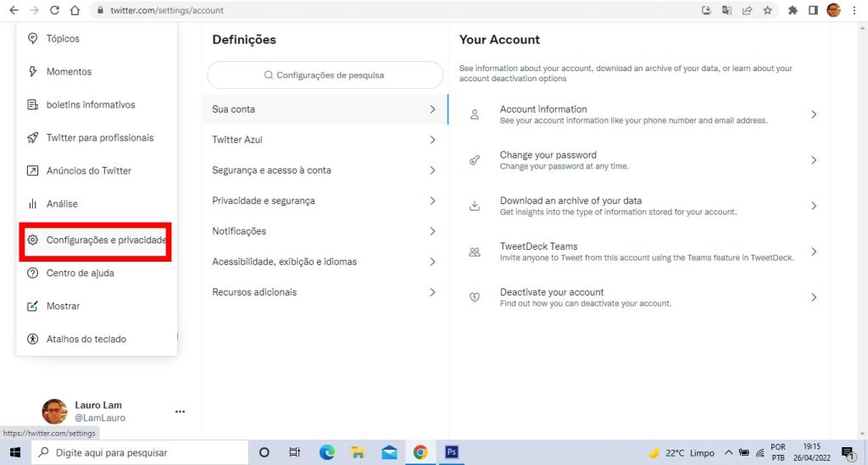868x465 pixels.
Task: Click the browser back arrow
Action: 14,10
